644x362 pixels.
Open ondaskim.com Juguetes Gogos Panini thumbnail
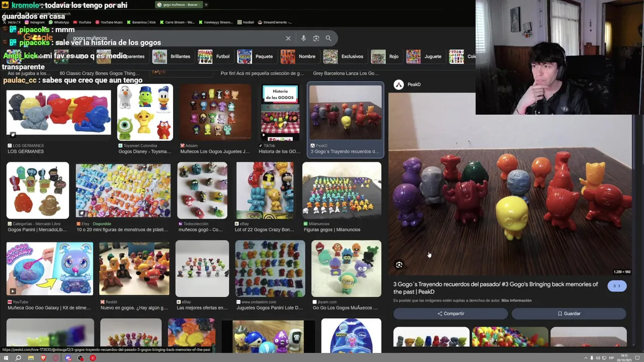270,268
